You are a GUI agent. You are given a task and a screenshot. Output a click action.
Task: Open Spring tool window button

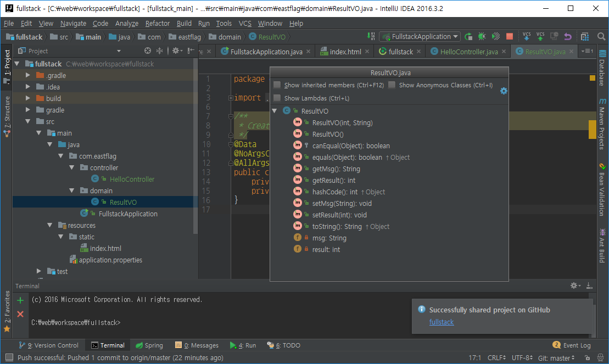[x=149, y=345]
